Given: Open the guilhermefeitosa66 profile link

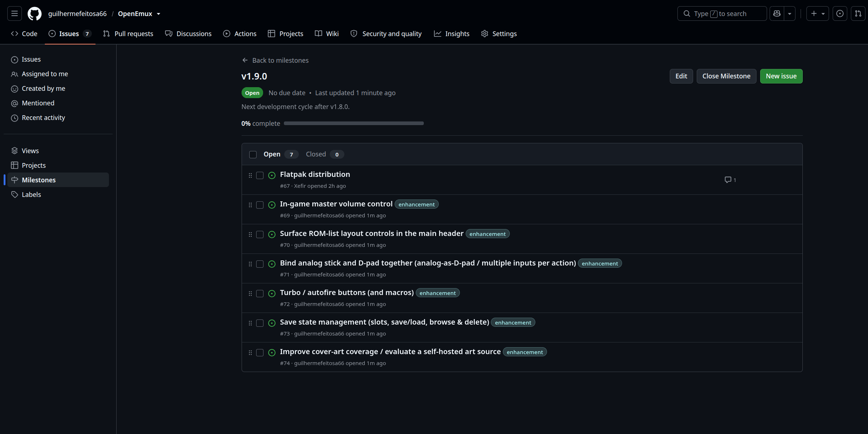Looking at the screenshot, I should [77, 13].
